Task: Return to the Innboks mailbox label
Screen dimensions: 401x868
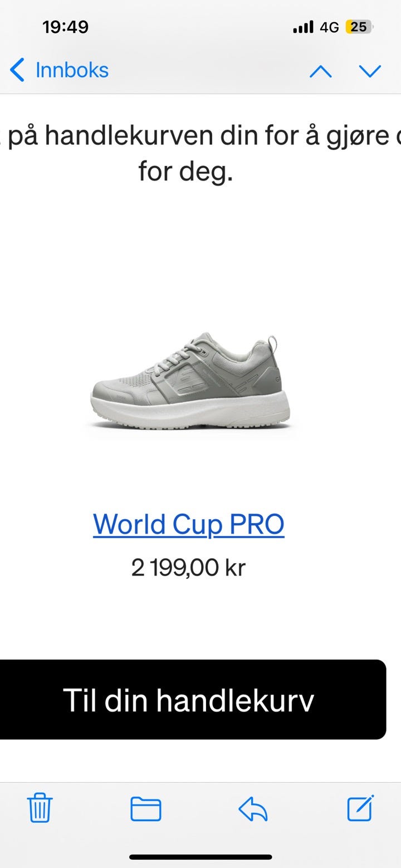Action: pos(72,70)
